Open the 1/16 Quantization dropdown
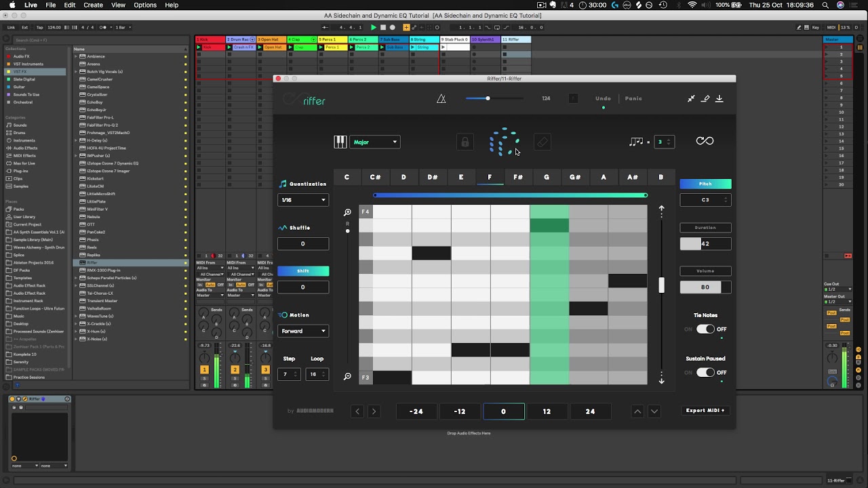The image size is (868, 488). click(x=303, y=200)
